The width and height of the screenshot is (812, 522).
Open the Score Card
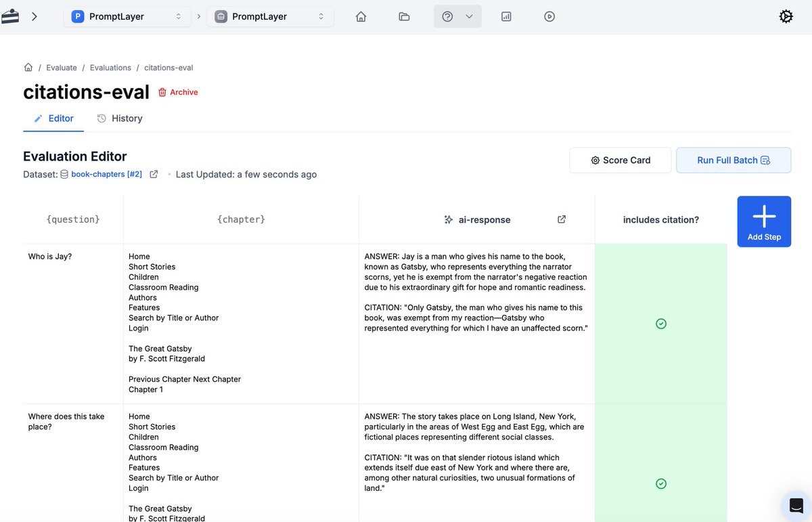(x=621, y=160)
